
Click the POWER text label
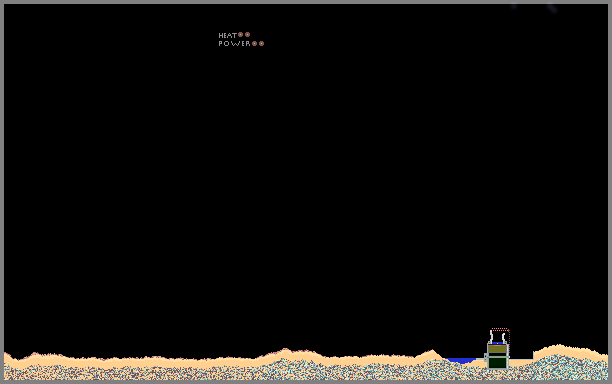[x=235, y=44]
